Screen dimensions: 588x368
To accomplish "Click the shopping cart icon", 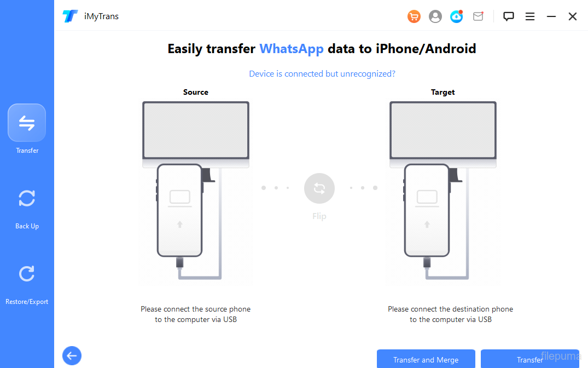I will pos(414,16).
